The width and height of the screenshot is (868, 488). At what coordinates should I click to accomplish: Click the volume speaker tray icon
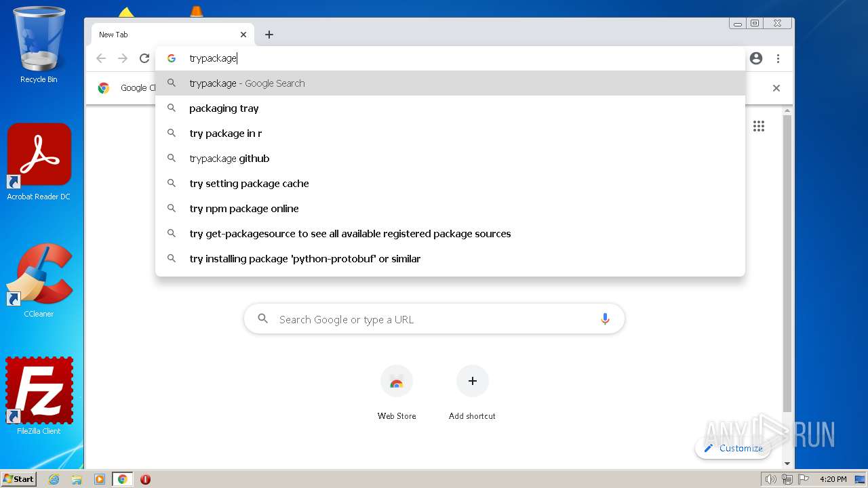tap(770, 479)
